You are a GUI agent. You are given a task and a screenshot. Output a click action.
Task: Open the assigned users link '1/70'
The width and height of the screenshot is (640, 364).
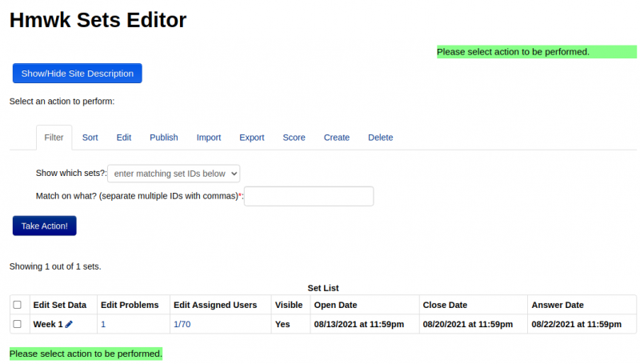[x=182, y=324]
